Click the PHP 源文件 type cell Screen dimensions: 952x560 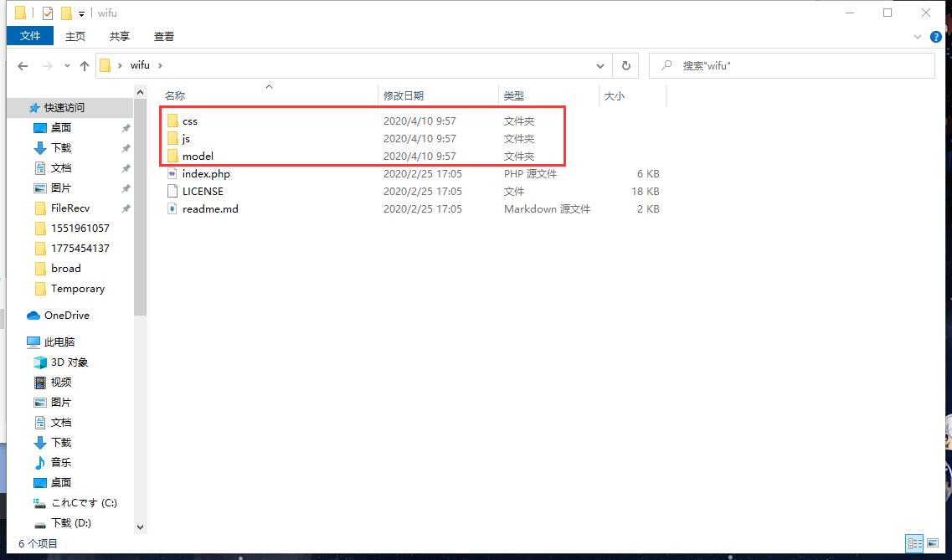tap(530, 173)
